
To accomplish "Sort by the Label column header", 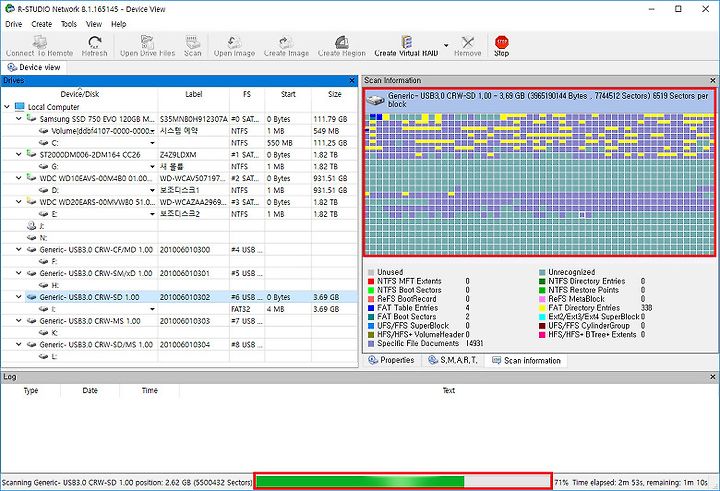I will [x=193, y=94].
